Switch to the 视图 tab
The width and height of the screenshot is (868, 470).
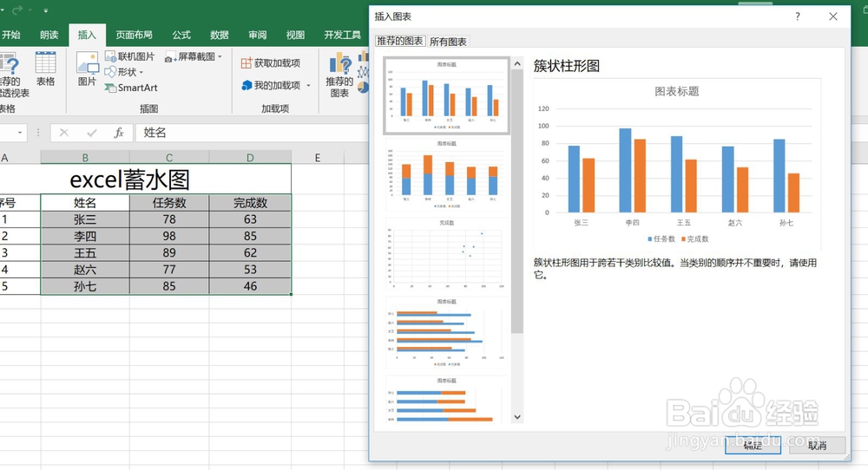tap(295, 35)
